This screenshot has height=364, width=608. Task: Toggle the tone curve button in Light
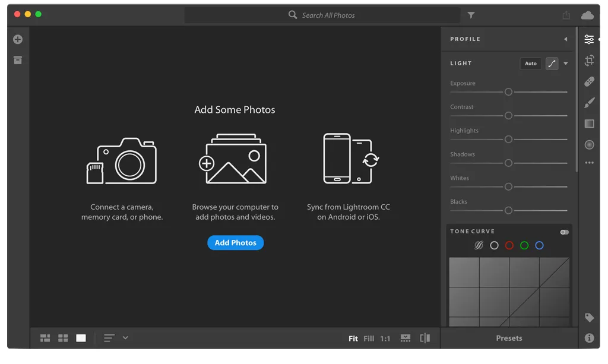(552, 63)
